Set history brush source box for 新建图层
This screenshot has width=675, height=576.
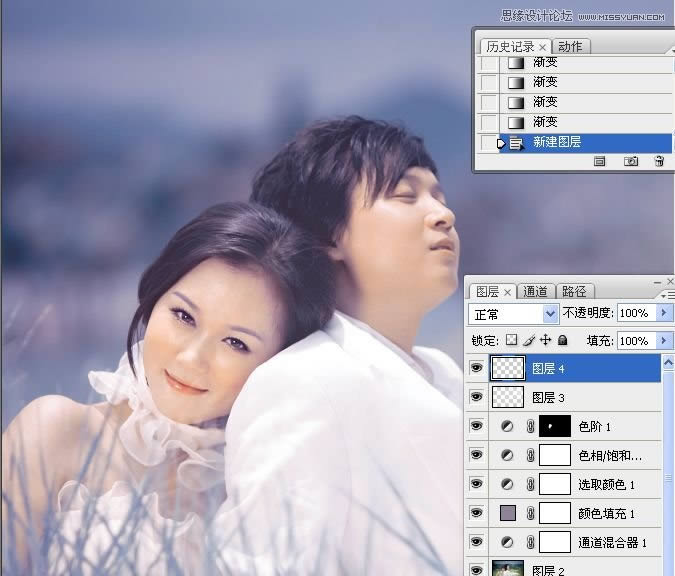(x=488, y=143)
